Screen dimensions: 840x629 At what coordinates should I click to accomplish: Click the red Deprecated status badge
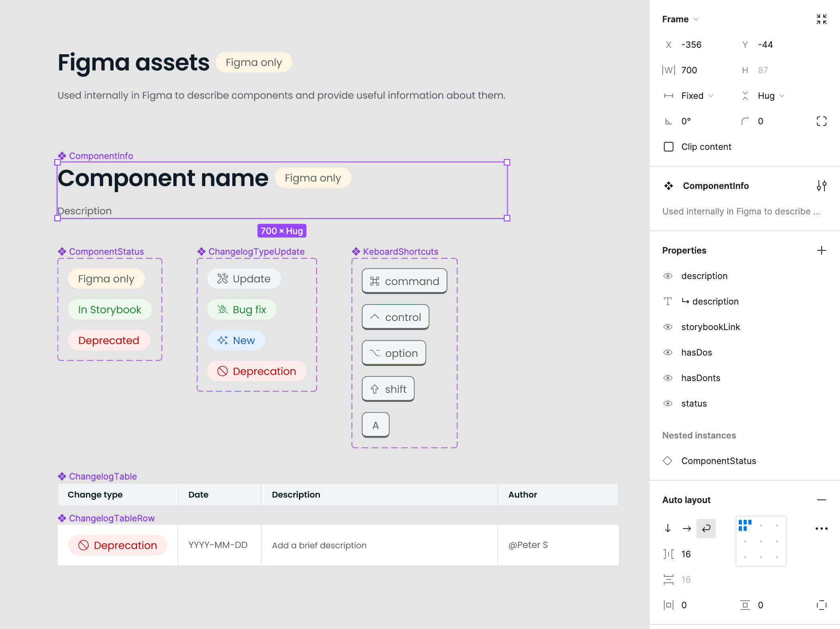108,340
